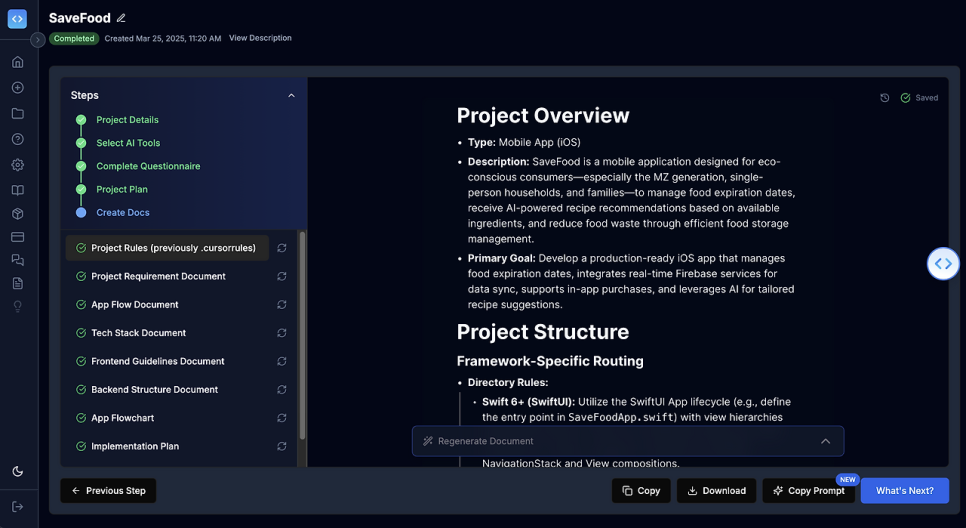
Task: Go to the Project Plan step
Action: point(121,189)
